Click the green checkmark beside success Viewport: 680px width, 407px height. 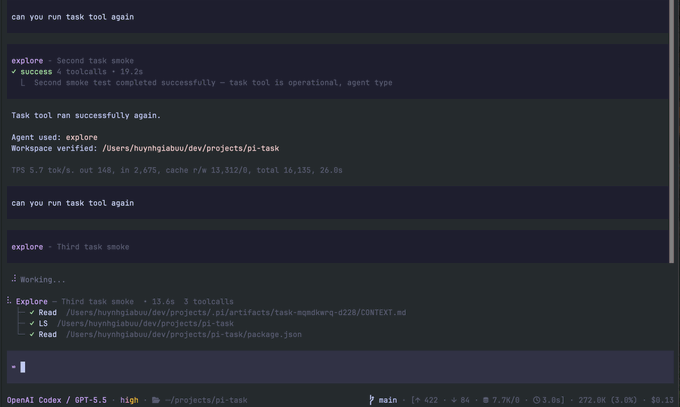14,72
